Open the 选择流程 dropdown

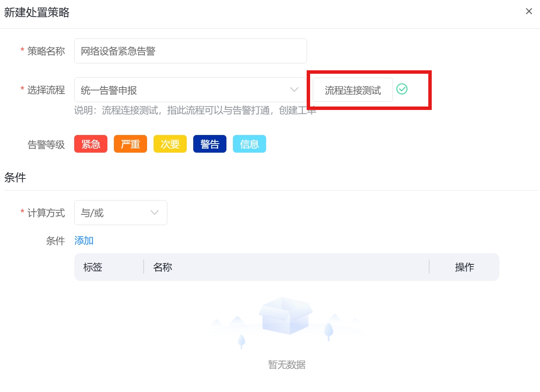[x=191, y=90]
